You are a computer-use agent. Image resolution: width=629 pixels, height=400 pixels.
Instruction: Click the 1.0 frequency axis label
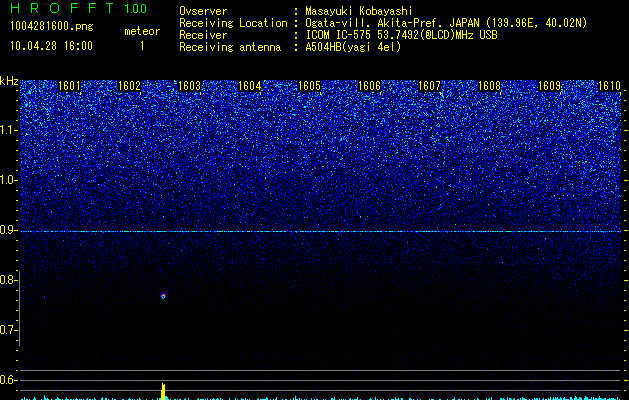click(9, 180)
